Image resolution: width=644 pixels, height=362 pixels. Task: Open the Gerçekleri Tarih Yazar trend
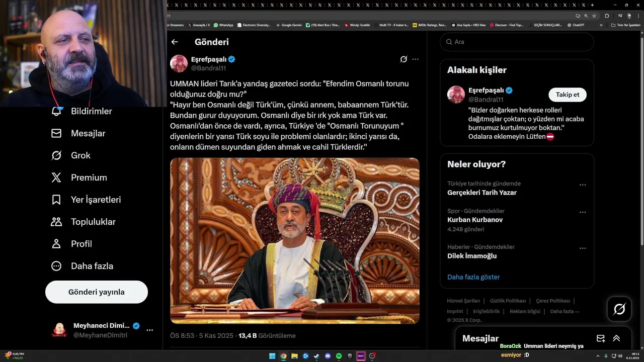pyautogui.click(x=482, y=193)
